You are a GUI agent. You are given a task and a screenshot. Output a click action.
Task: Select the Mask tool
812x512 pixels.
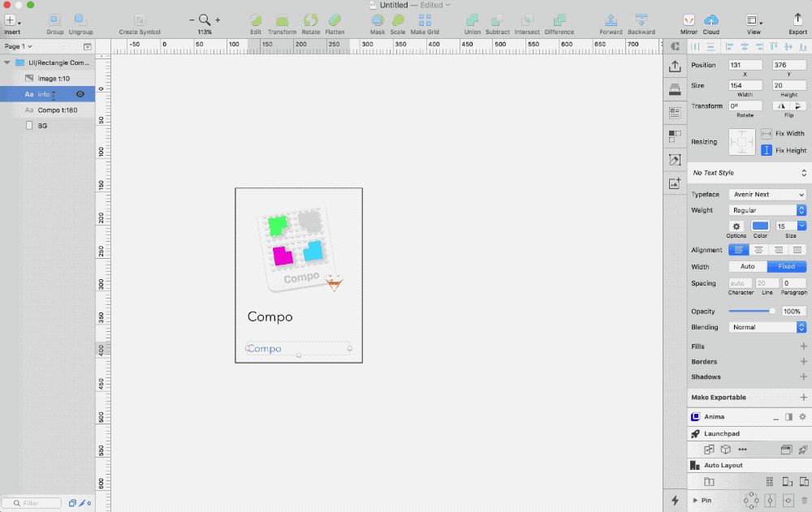pos(378,22)
